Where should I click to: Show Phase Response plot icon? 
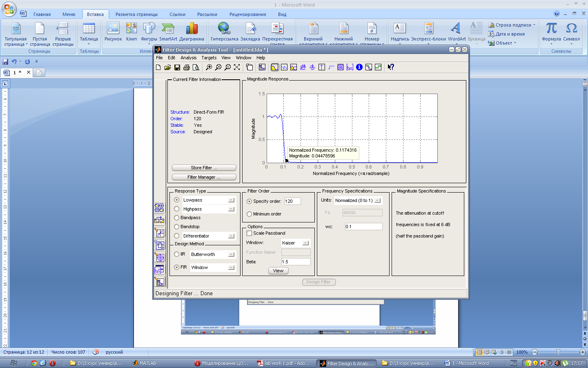click(x=284, y=67)
